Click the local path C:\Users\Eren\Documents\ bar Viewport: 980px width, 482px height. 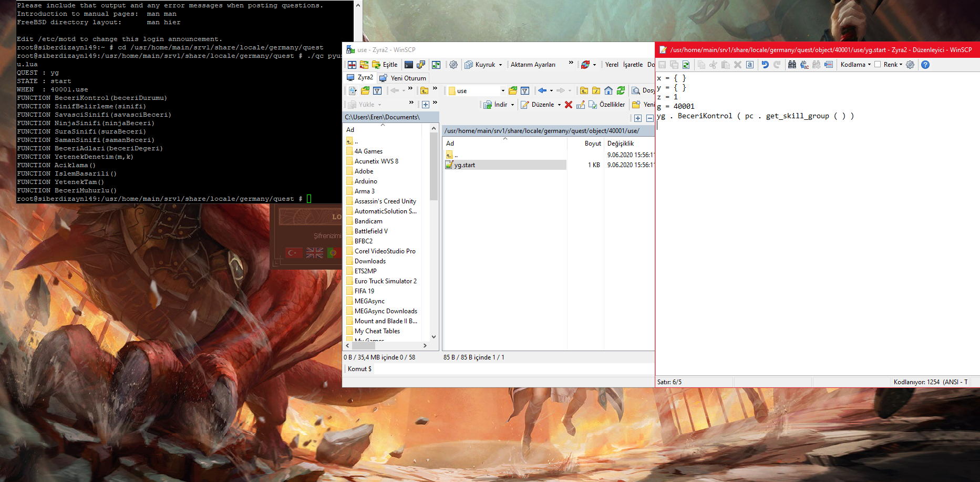pyautogui.click(x=391, y=117)
